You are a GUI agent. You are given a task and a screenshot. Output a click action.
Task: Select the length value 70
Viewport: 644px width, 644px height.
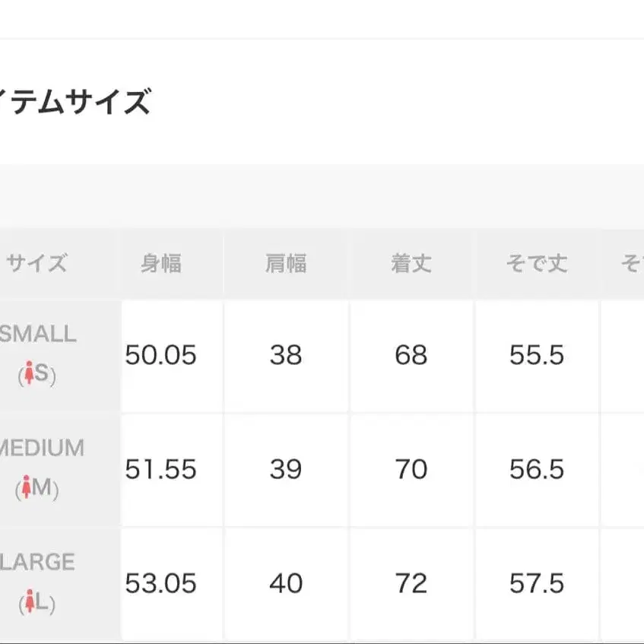(x=411, y=469)
